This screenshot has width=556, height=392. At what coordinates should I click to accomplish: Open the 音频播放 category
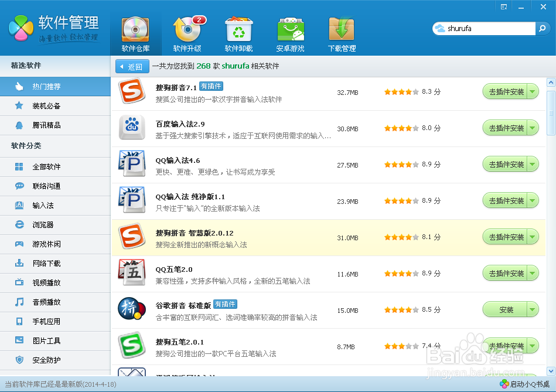coord(55,302)
